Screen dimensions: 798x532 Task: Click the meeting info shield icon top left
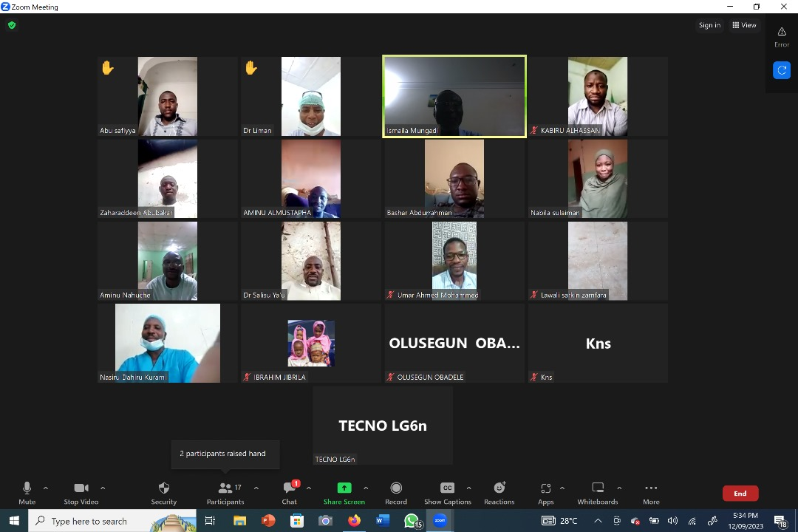pos(12,24)
